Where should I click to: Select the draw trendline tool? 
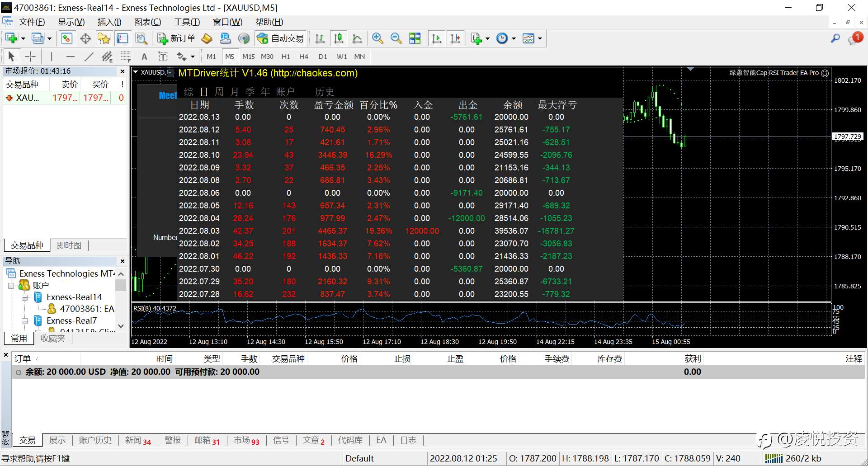coord(89,56)
